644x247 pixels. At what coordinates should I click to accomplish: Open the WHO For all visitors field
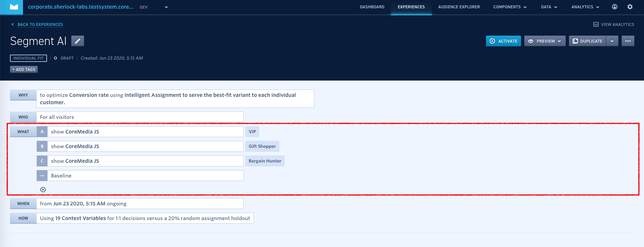[140, 117]
